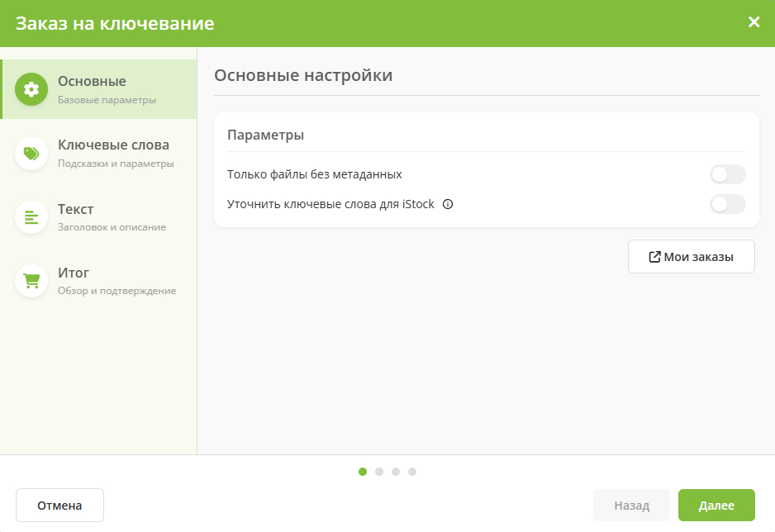Image resolution: width=775 pixels, height=532 pixels.
Task: Open Мои заказы button
Action: point(691,257)
